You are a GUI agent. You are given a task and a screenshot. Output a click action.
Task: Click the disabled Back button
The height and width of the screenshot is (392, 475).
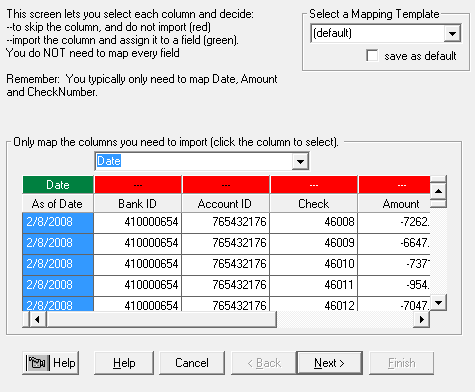(x=264, y=363)
